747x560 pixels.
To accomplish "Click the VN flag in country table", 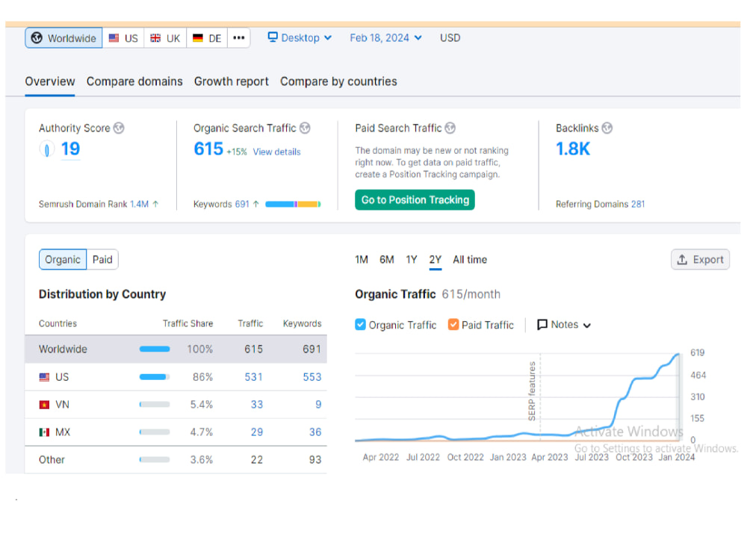I will (x=44, y=405).
